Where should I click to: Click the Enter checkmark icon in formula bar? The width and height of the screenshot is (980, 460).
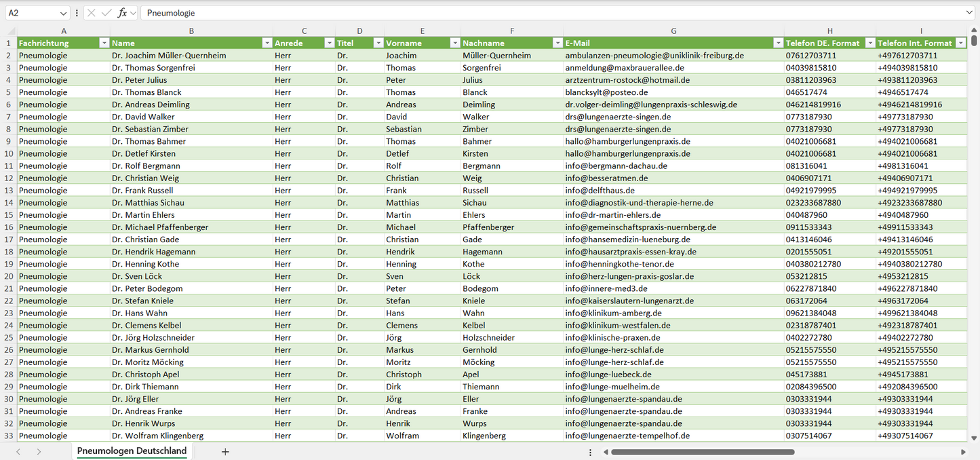pyautogui.click(x=106, y=13)
